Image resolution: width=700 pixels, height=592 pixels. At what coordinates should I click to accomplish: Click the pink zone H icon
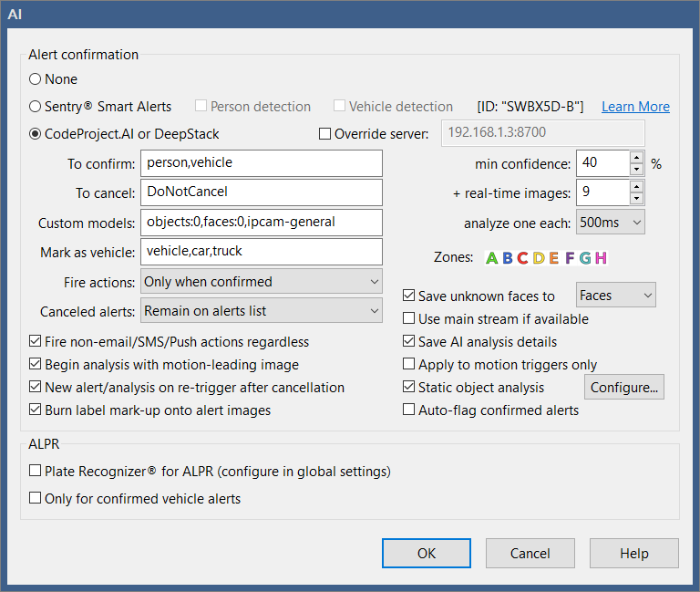coord(600,258)
